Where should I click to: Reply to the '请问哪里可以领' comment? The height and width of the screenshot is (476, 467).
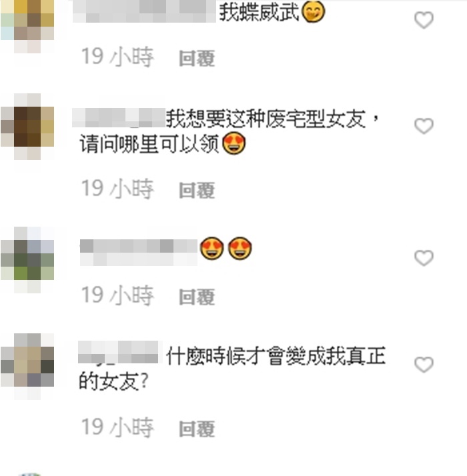point(197,190)
